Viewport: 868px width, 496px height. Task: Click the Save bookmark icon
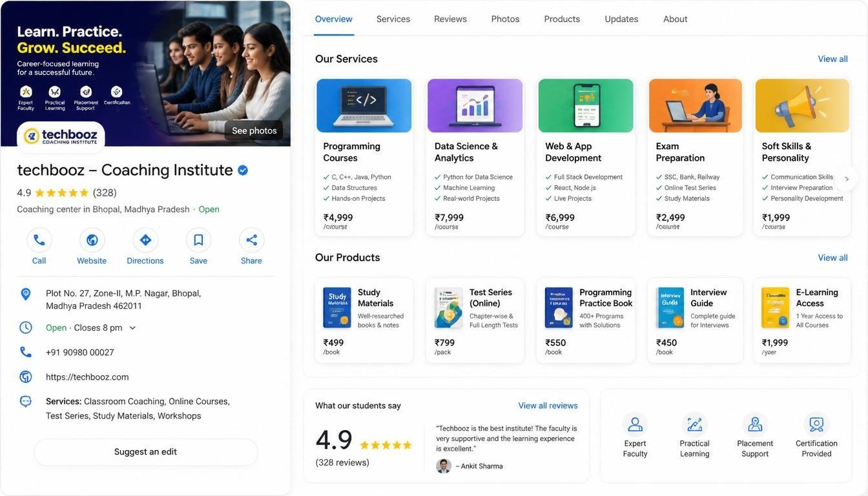[198, 240]
